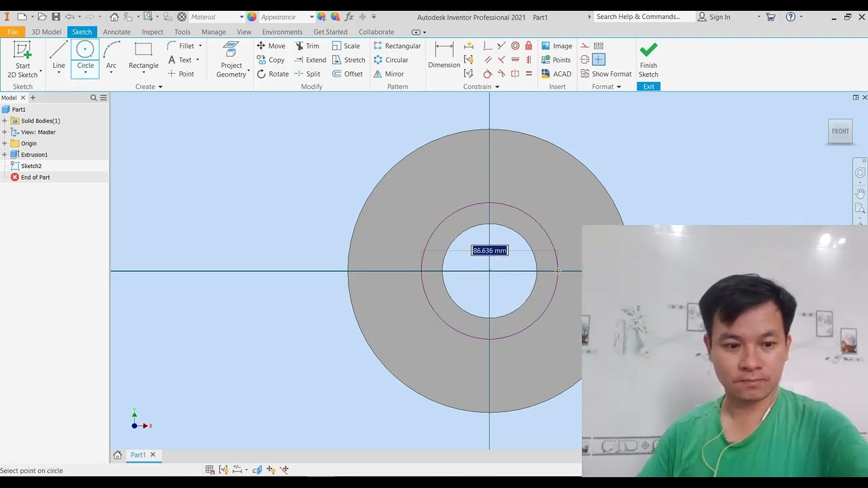Apply the Symmetric constraint
Screen dimensions: 868x488
click(515, 74)
